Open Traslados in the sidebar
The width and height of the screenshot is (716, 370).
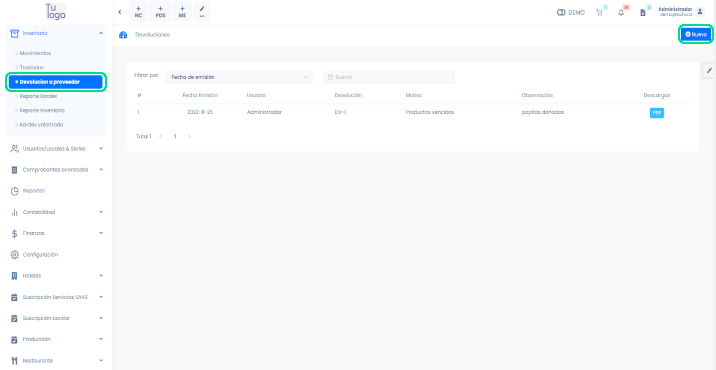point(32,68)
